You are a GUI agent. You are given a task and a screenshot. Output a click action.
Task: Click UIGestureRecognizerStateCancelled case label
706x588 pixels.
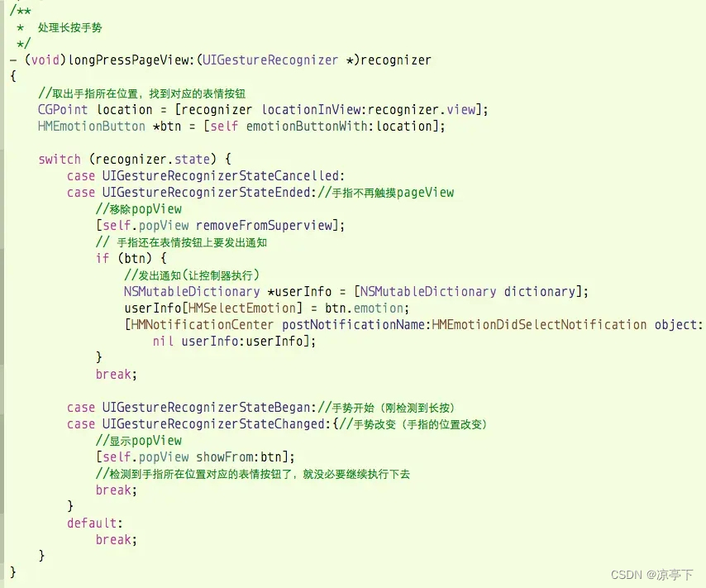coord(223,175)
